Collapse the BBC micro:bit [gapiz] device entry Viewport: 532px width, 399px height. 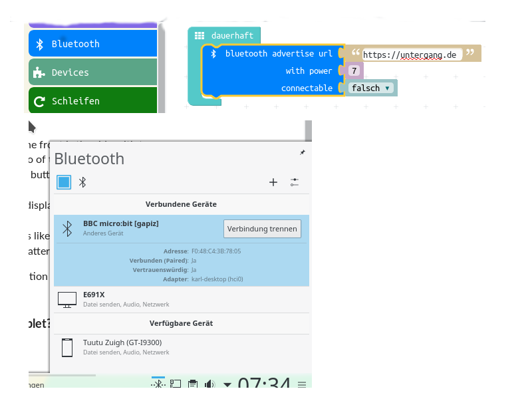point(182,229)
